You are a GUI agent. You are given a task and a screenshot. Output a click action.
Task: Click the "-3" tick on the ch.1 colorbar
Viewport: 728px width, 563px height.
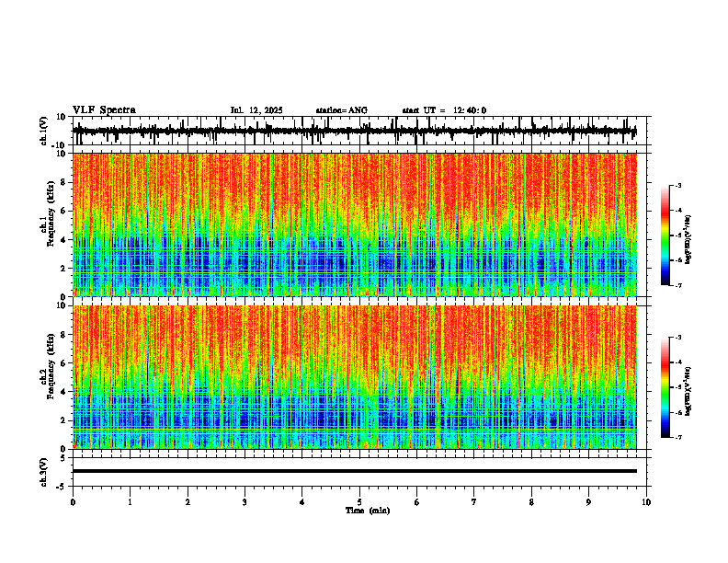(677, 185)
